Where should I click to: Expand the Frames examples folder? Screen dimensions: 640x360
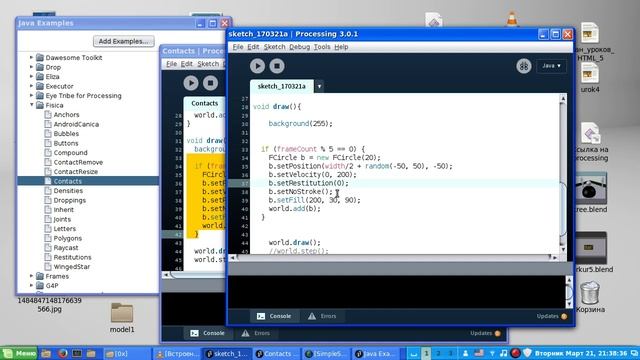(32, 276)
